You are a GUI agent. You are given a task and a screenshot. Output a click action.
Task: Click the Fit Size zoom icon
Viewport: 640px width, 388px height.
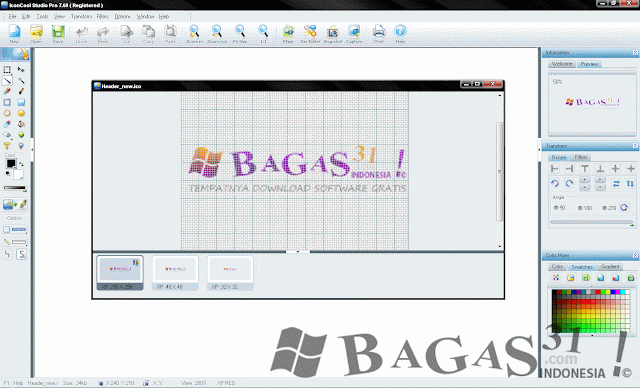pyautogui.click(x=240, y=34)
